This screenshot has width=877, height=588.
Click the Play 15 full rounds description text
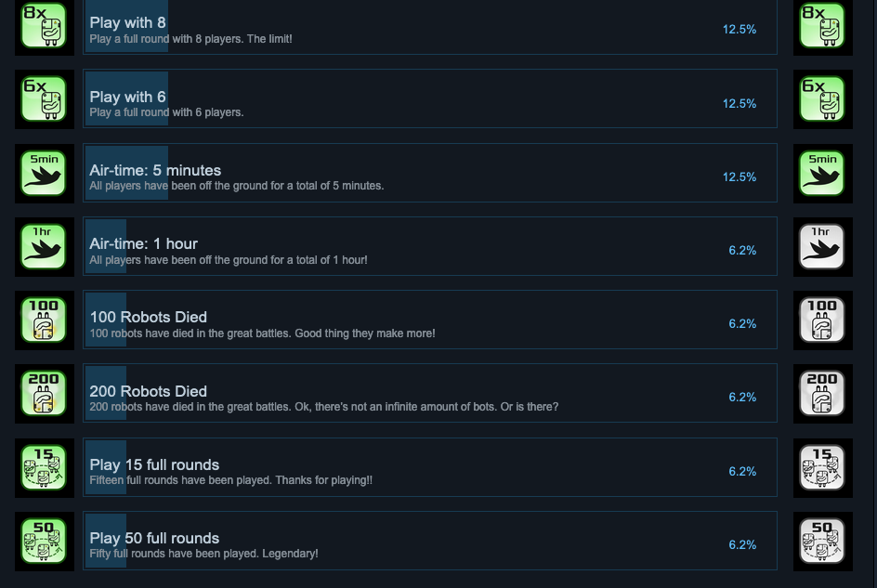tap(230, 481)
